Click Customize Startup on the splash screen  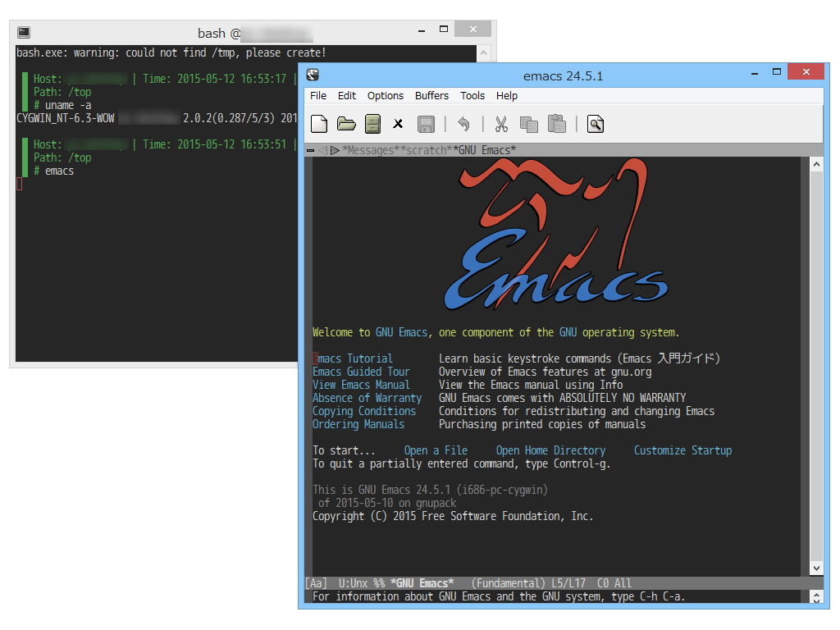pyautogui.click(x=682, y=450)
